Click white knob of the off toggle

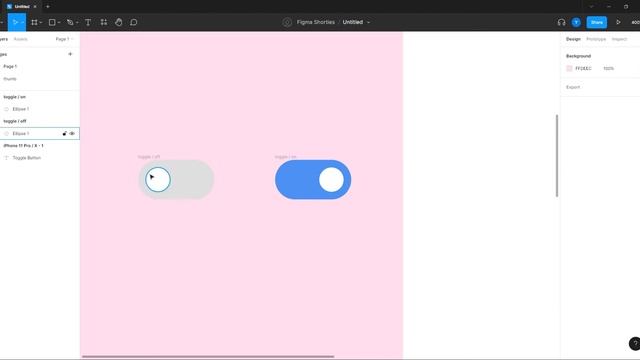point(158,180)
